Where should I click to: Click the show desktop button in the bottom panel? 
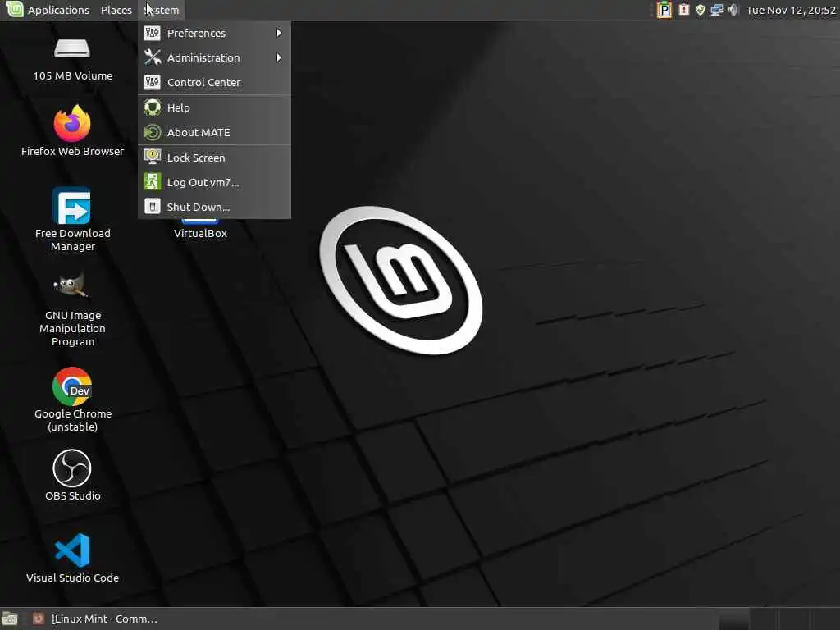10,619
